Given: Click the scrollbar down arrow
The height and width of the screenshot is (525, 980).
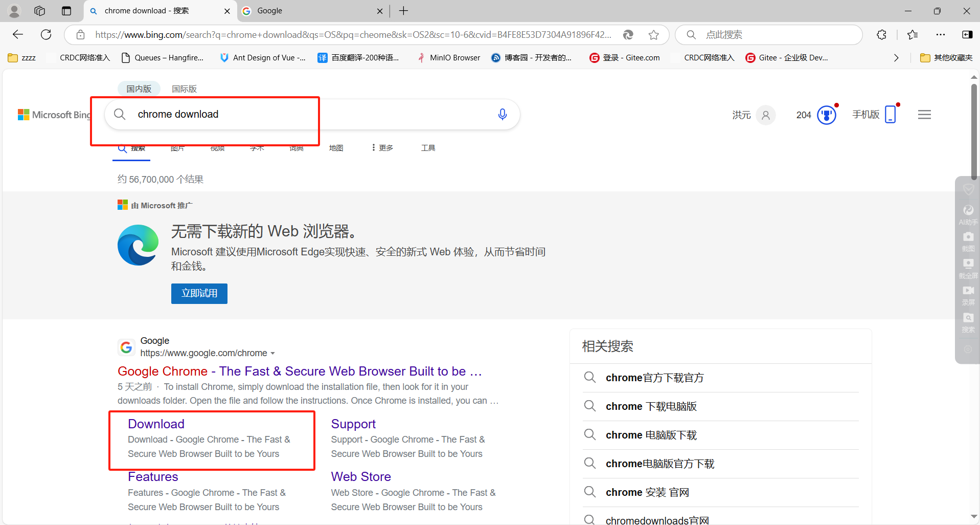Looking at the screenshot, I should 974,517.
